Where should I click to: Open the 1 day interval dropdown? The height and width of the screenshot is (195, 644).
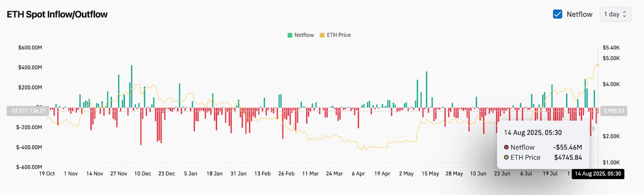tap(615, 15)
